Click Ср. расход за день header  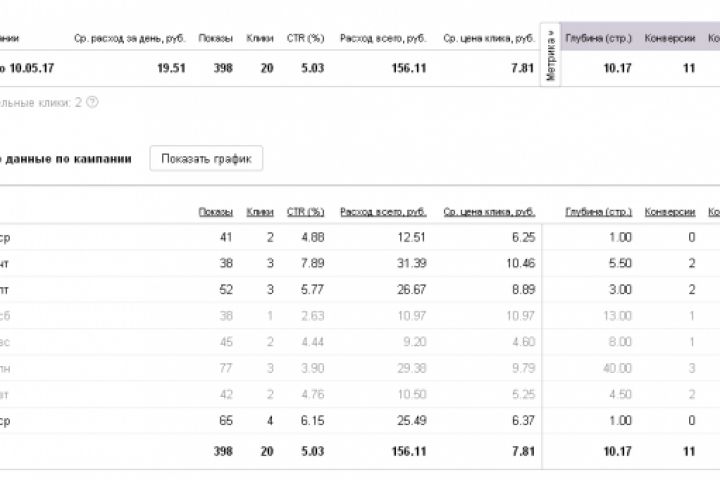click(x=122, y=38)
